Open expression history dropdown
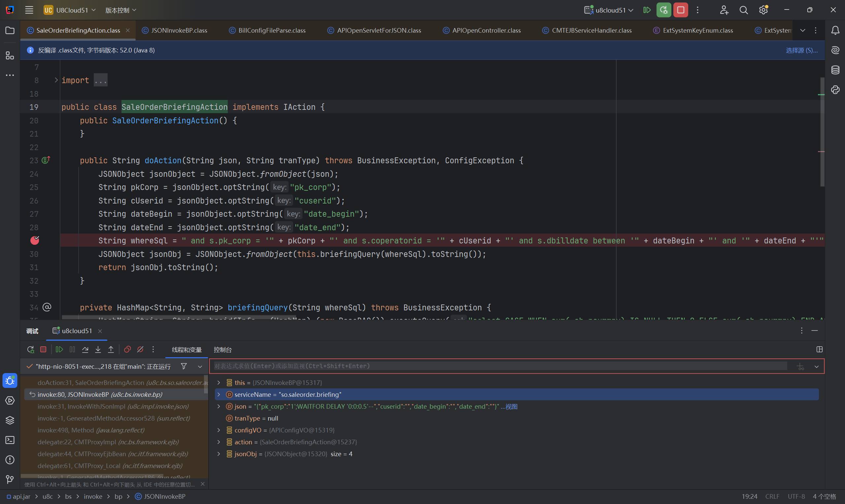 click(x=816, y=366)
